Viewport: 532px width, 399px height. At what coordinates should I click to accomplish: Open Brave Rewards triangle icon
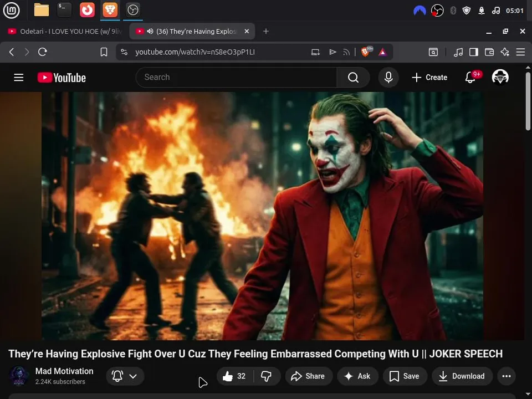tap(383, 52)
